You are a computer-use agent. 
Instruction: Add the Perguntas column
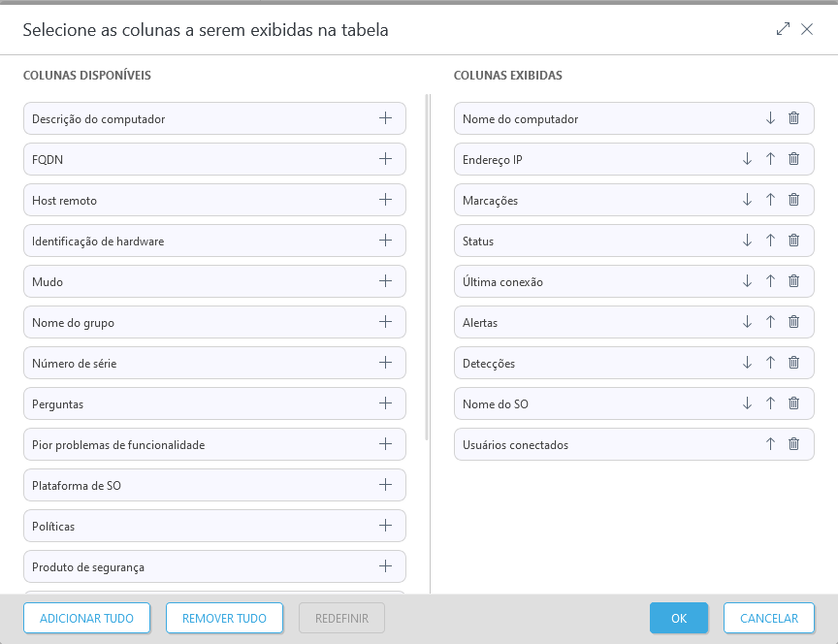click(385, 403)
